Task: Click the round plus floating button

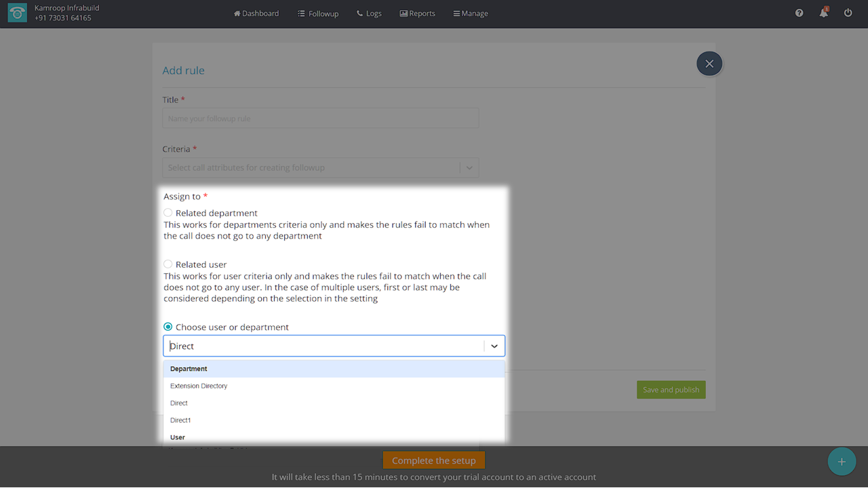Action: [842, 462]
